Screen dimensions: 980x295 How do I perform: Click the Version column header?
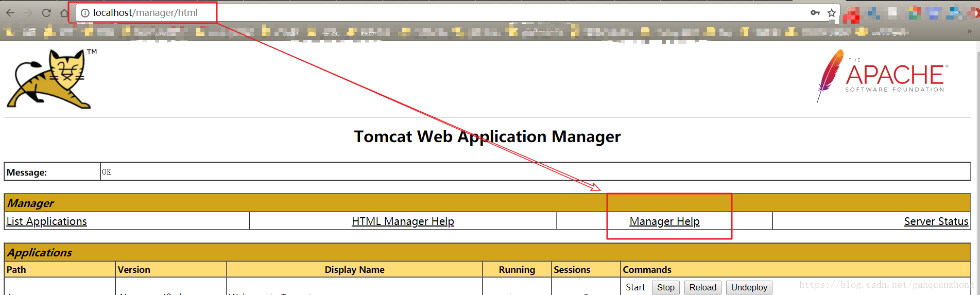(x=171, y=270)
